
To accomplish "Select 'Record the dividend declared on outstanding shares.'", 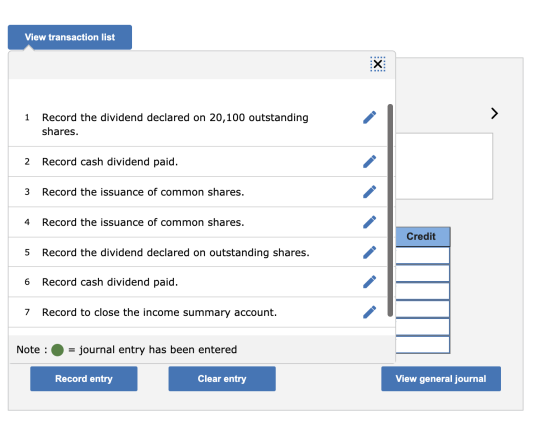I will [x=176, y=253].
